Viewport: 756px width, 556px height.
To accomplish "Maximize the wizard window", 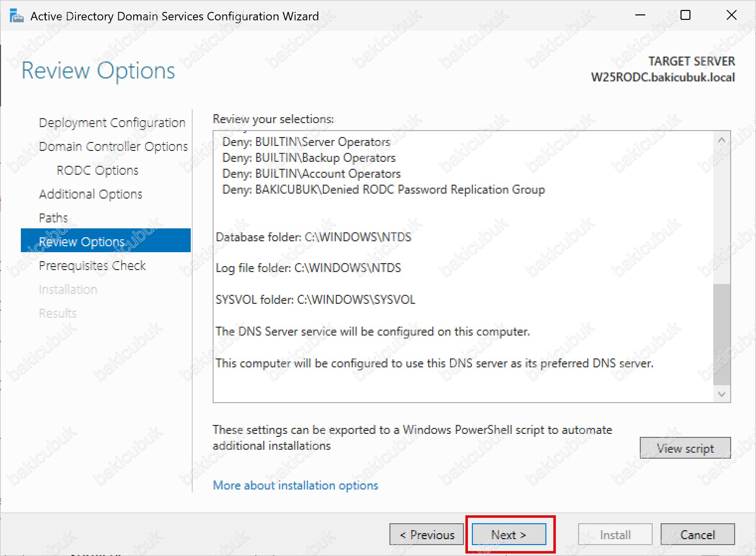I will pos(685,15).
